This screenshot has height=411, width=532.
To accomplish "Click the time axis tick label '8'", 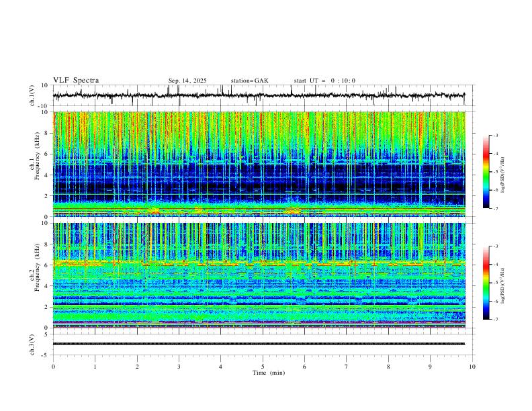I will click(x=388, y=367).
